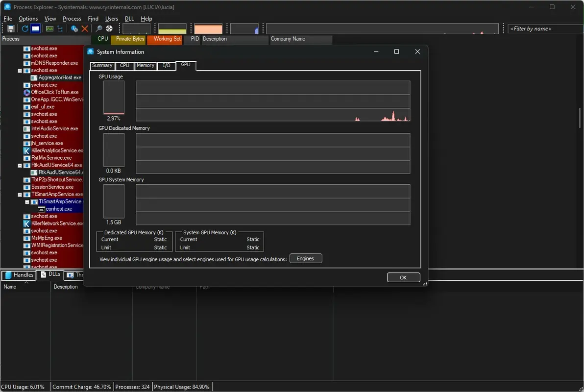Screen dimensions: 584x392
Task: Click the AggregatorHost.exe process icon
Action: coord(34,78)
